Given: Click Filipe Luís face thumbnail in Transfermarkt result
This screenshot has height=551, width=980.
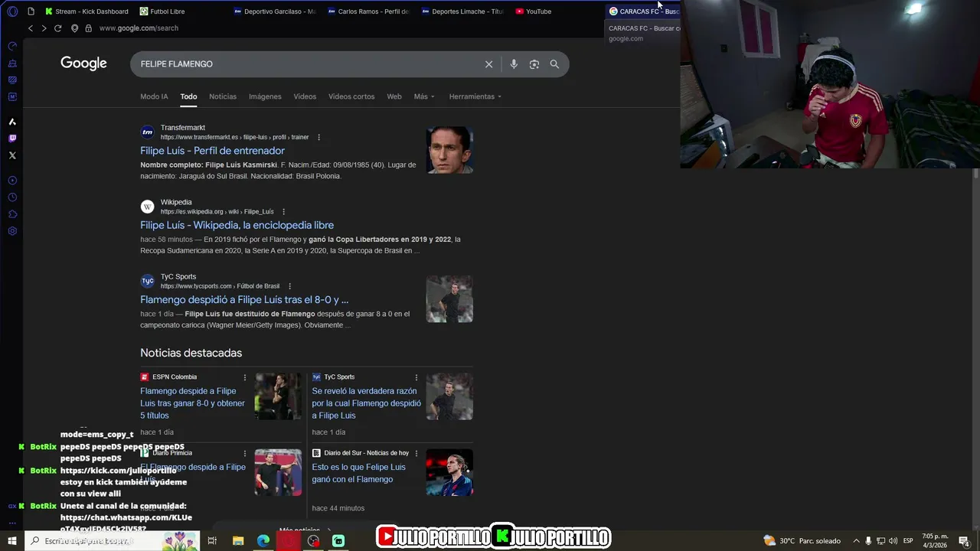Looking at the screenshot, I should [449, 150].
